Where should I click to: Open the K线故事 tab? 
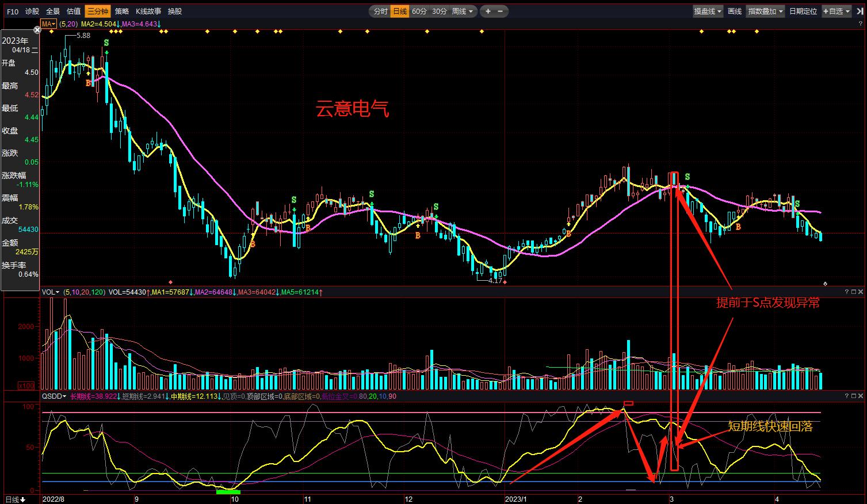point(148,11)
